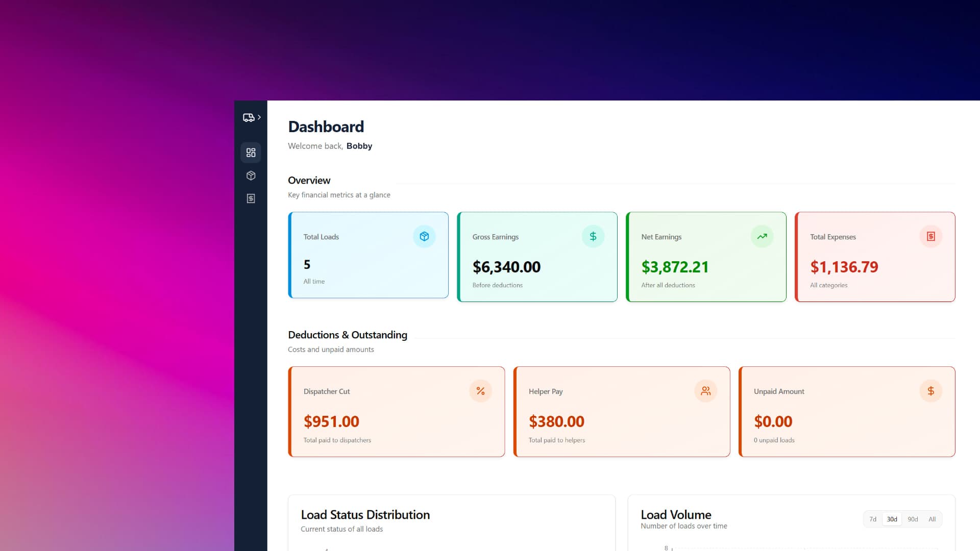Click the percent icon on Dispatcher Cut card
The image size is (980, 551).
[480, 391]
